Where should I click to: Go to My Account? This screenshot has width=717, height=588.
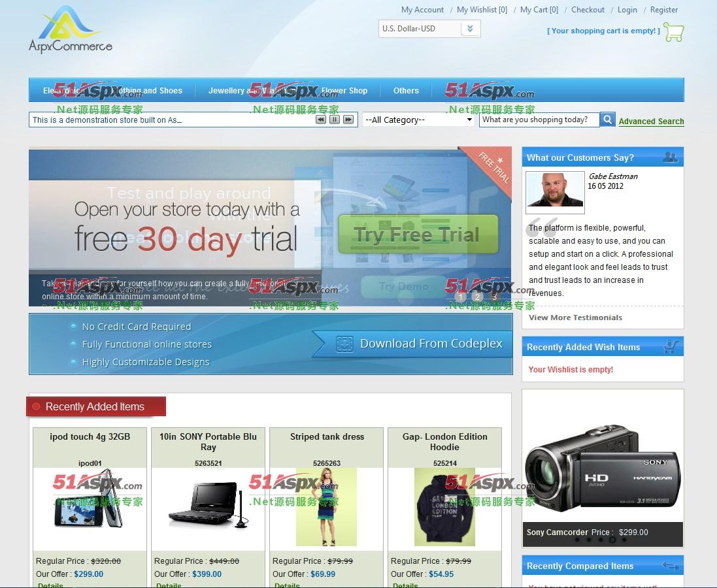click(422, 10)
